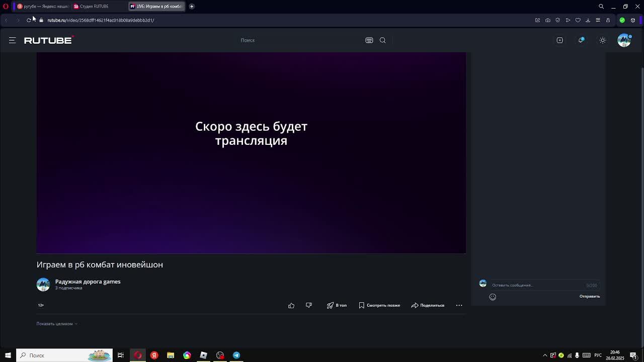
Task: Go to the RUTUBE home logo
Action: tap(48, 40)
